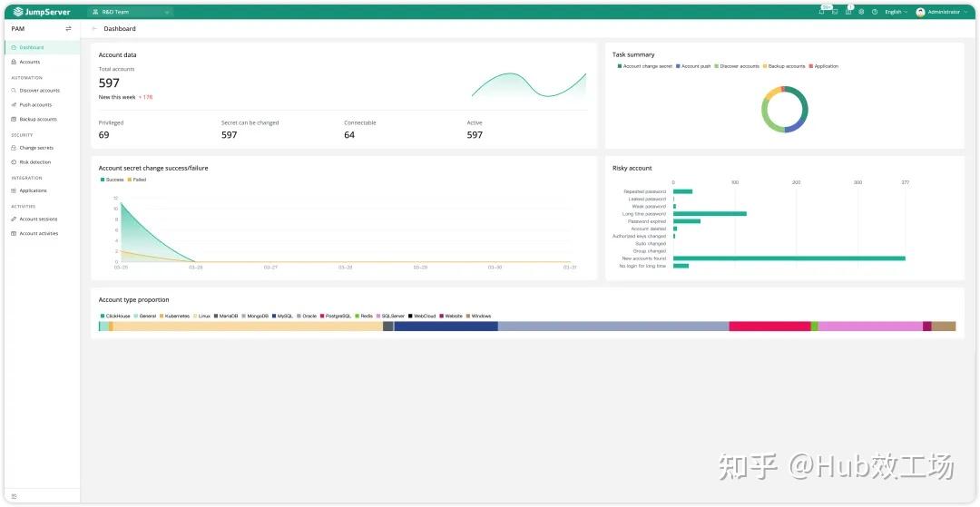Click the Administrator avatar picture
980x507 pixels.
(920, 12)
